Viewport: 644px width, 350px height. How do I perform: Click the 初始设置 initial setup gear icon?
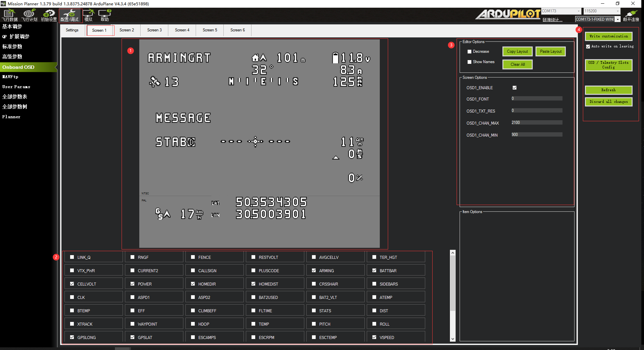click(x=49, y=15)
